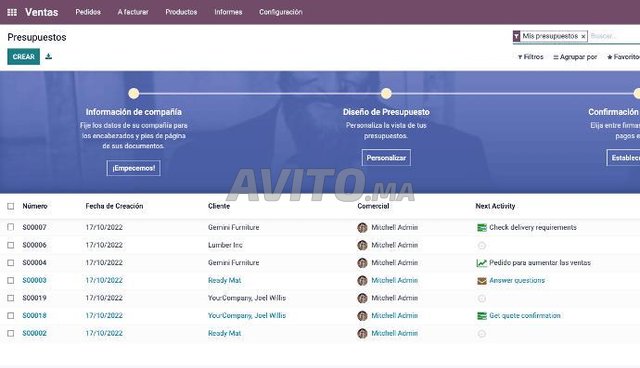The width and height of the screenshot is (640, 368).
Task: Click the CREAR button
Action: coord(24,57)
